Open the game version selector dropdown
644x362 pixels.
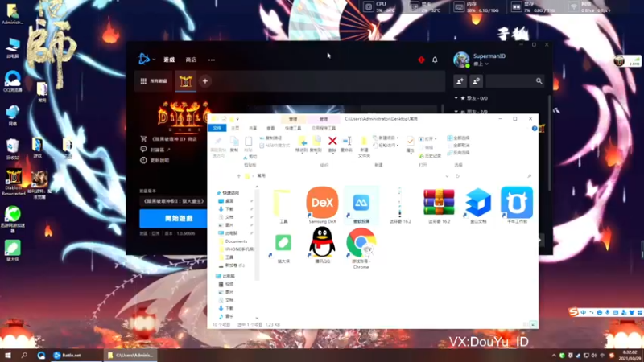[x=173, y=201]
